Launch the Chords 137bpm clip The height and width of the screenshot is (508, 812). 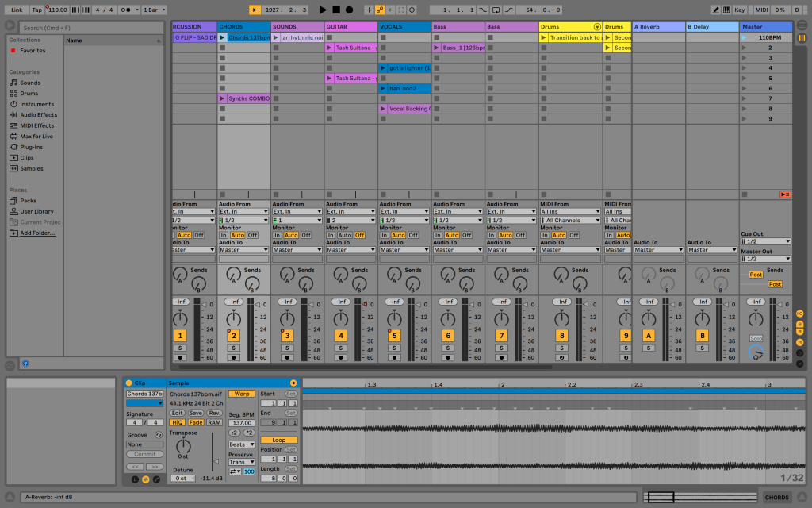pos(223,37)
